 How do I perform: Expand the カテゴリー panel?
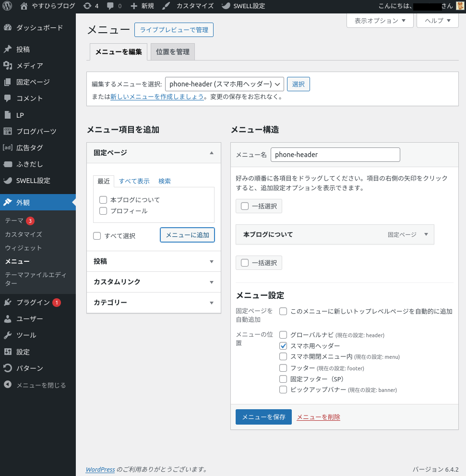click(212, 303)
